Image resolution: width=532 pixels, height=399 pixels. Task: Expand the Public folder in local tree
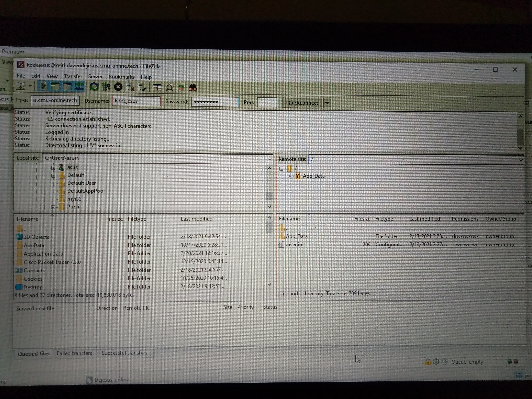[x=53, y=207]
